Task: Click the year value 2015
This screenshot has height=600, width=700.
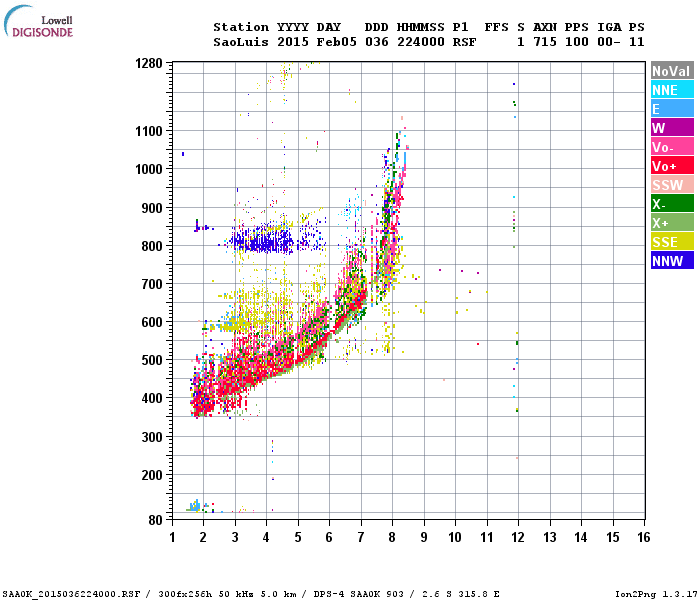Action: tap(293, 42)
